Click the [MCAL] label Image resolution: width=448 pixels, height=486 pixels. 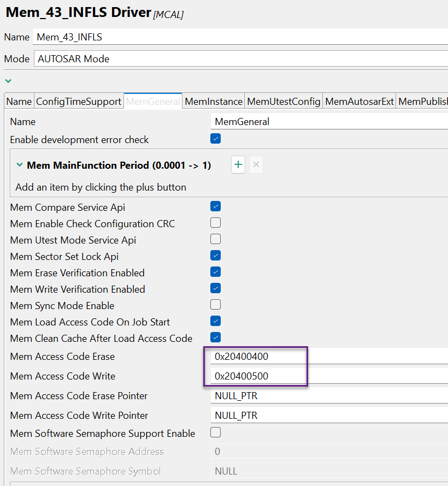168,15
